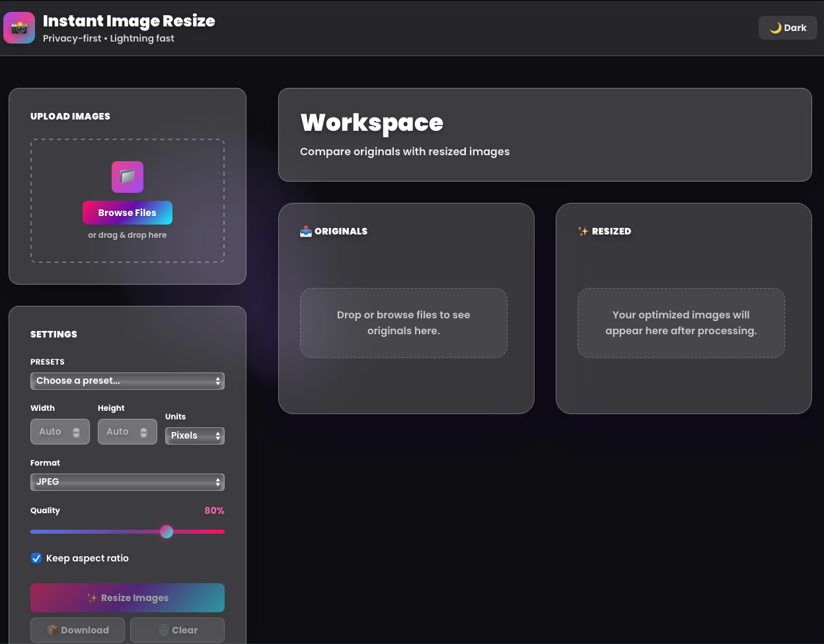The image size is (824, 644).
Task: Click the Resized placeholder box
Action: pos(681,323)
